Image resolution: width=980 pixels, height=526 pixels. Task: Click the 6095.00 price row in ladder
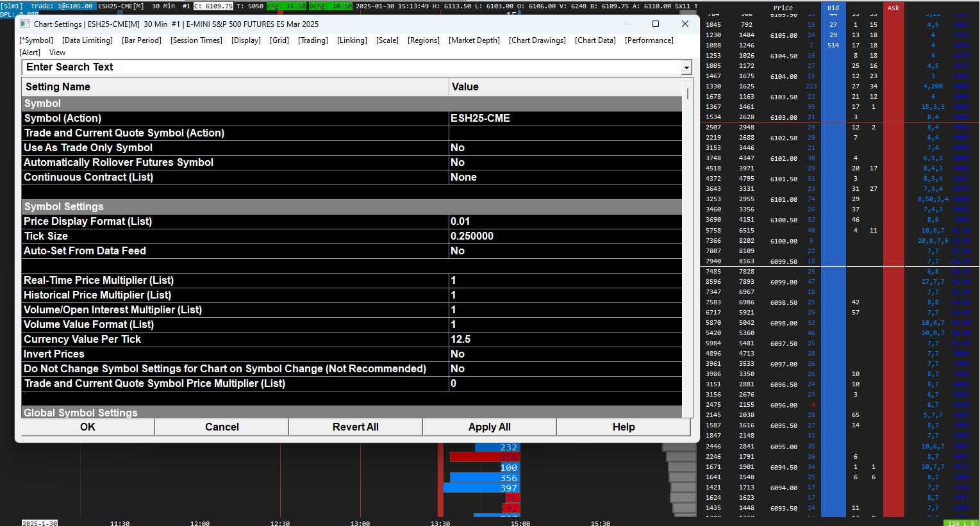[x=784, y=447]
